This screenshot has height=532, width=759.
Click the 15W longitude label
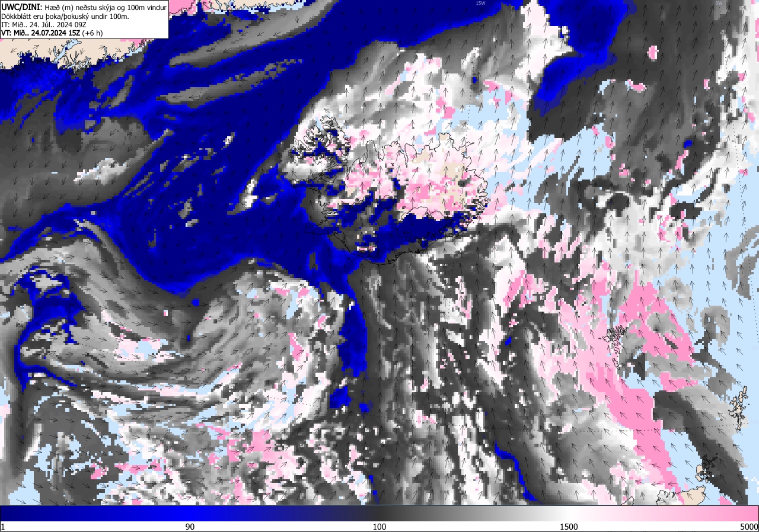point(480,3)
